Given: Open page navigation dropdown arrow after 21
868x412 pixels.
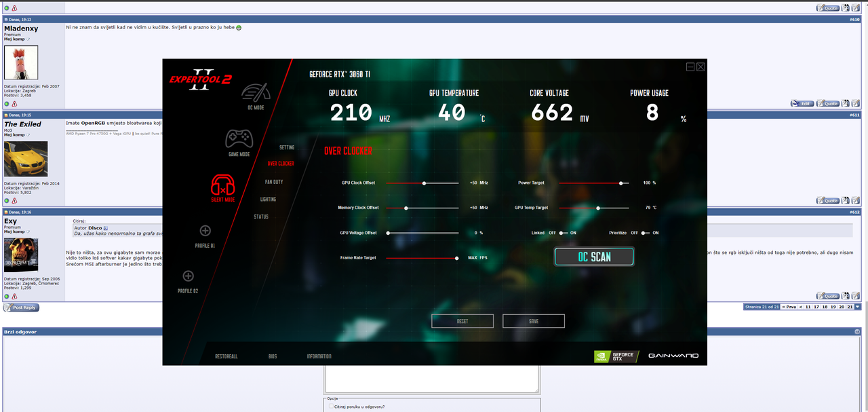Looking at the screenshot, I should point(858,307).
